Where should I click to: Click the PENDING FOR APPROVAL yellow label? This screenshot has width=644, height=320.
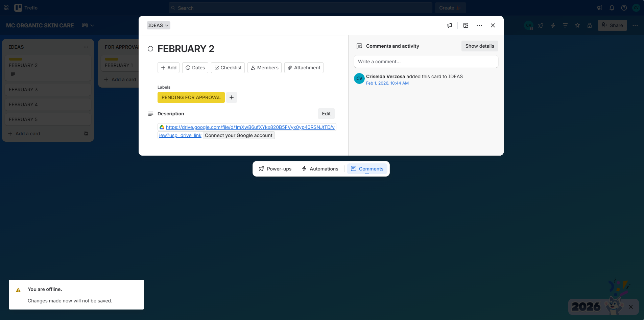coord(191,97)
